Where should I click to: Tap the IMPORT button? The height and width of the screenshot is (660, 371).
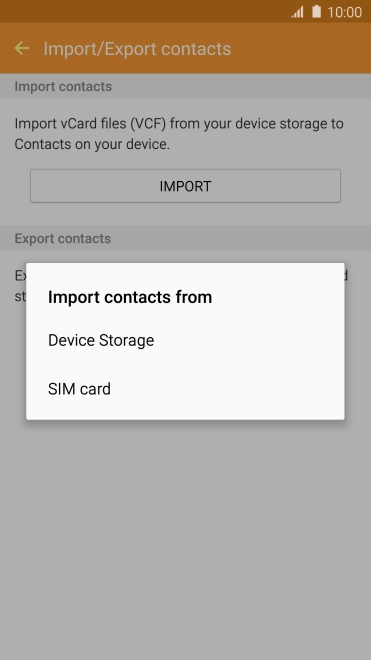click(x=185, y=186)
